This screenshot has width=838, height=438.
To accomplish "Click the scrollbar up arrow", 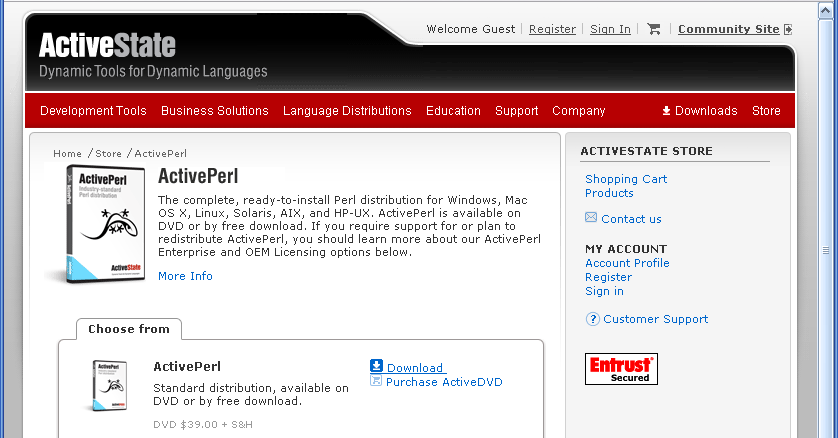I will (827, 11).
